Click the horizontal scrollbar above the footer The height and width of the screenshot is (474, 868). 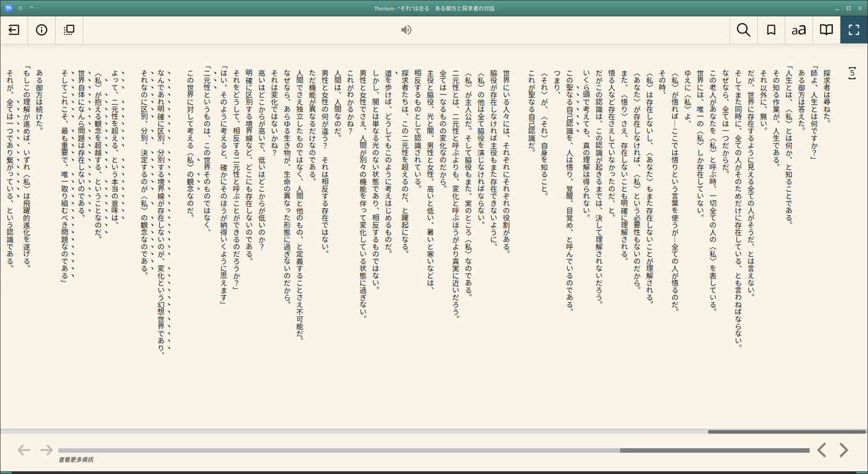(786, 432)
